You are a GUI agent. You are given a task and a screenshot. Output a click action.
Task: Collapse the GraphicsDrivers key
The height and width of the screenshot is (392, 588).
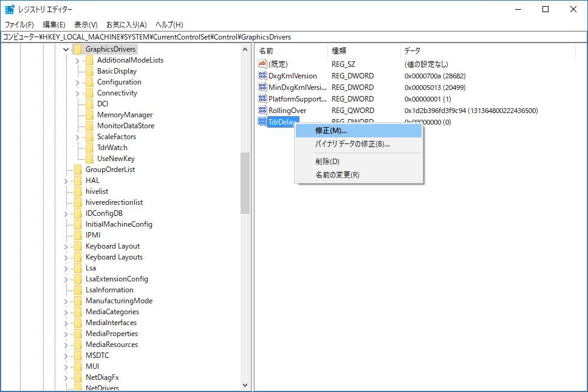point(66,49)
